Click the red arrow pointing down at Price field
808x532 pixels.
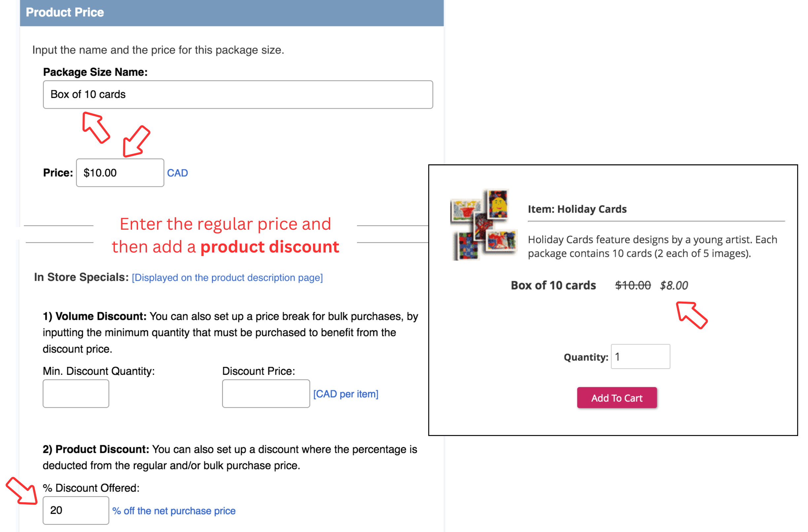[x=136, y=142]
